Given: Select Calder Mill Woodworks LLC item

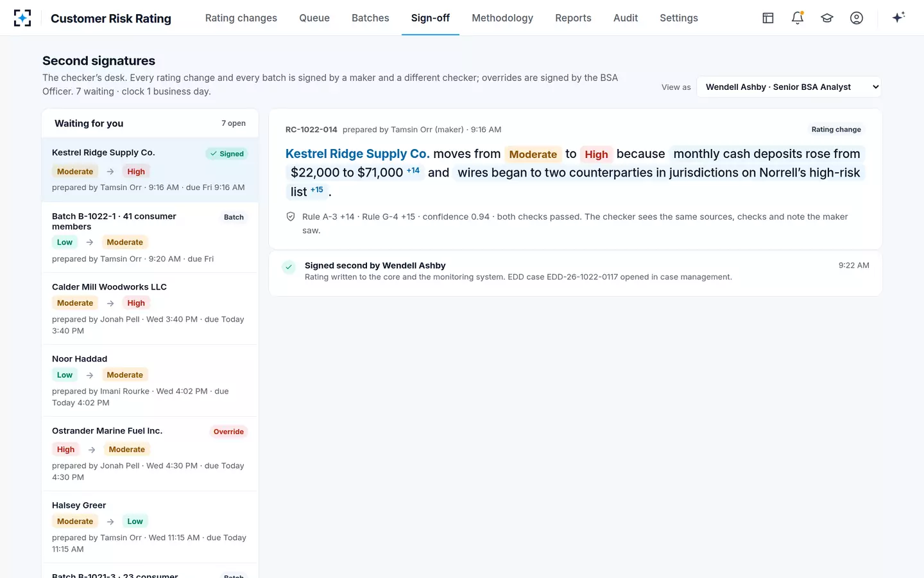Looking at the screenshot, I should coord(150,309).
